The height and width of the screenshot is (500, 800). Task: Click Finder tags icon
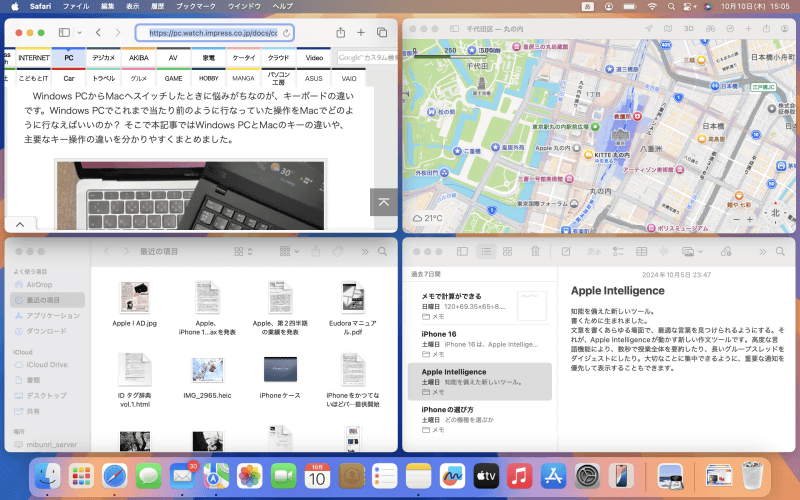[x=337, y=252]
